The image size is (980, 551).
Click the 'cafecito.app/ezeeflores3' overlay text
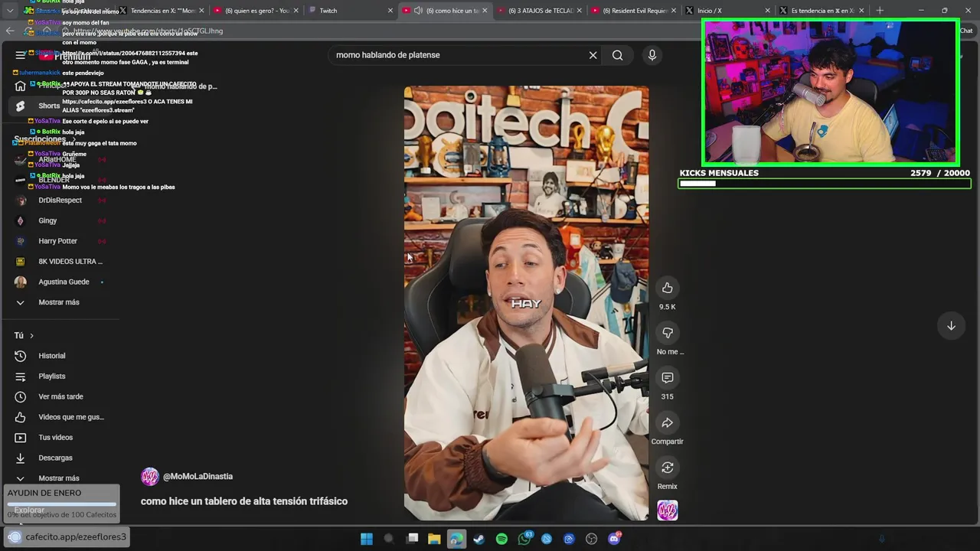[x=75, y=536]
